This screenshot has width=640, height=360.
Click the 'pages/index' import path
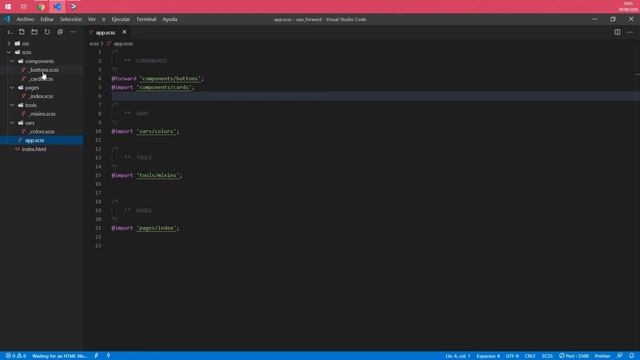click(x=156, y=228)
